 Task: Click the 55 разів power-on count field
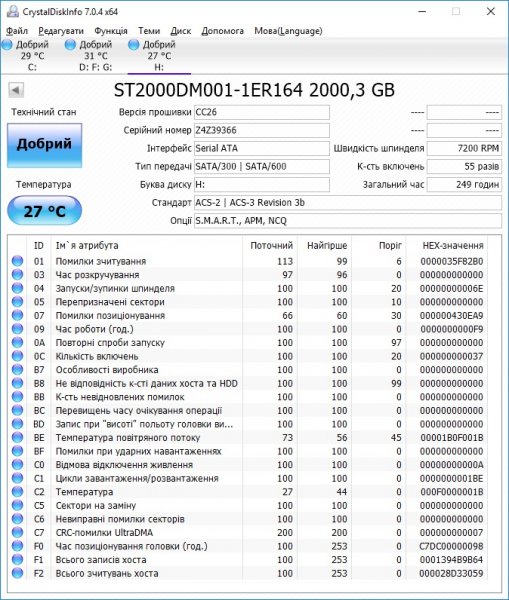tap(464, 166)
